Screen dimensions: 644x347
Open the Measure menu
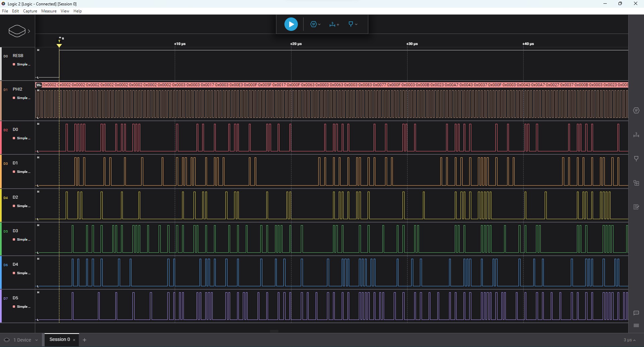coord(49,11)
